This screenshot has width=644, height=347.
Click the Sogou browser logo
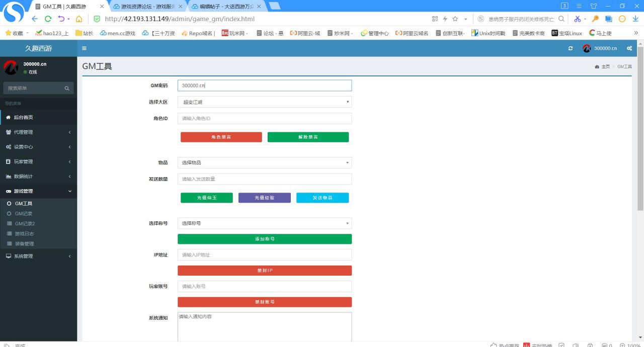[x=14, y=12]
